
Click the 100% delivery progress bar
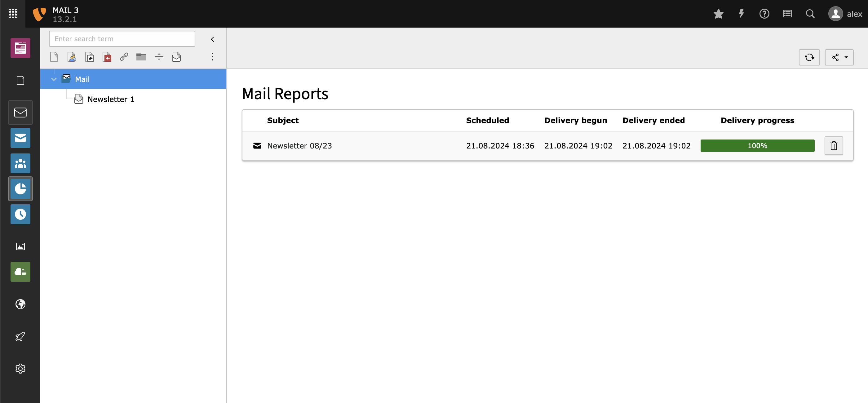[x=757, y=146]
